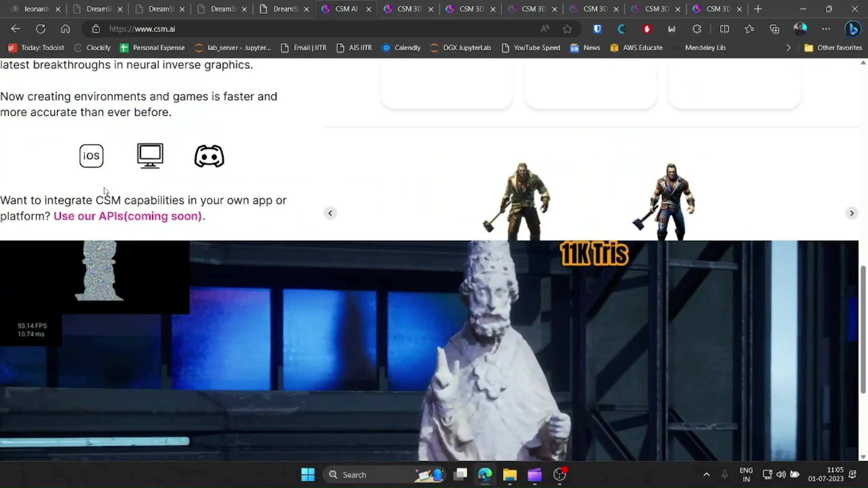Launch OBS Studio from the taskbar
This screenshot has width=868, height=488.
(x=560, y=474)
